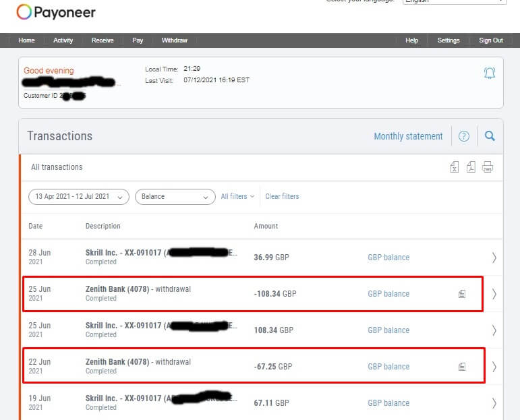
Task: Click GBP balance link on -108.34 row
Action: [388, 294]
